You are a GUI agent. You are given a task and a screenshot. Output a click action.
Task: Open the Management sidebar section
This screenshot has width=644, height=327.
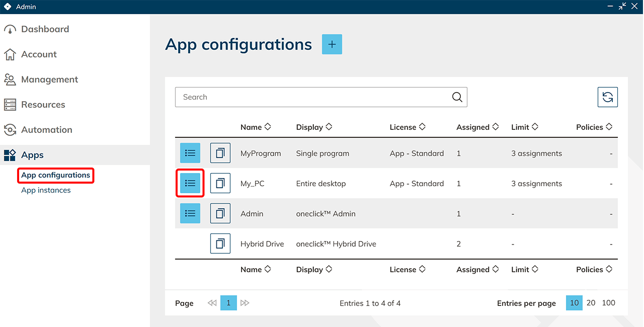coord(49,79)
